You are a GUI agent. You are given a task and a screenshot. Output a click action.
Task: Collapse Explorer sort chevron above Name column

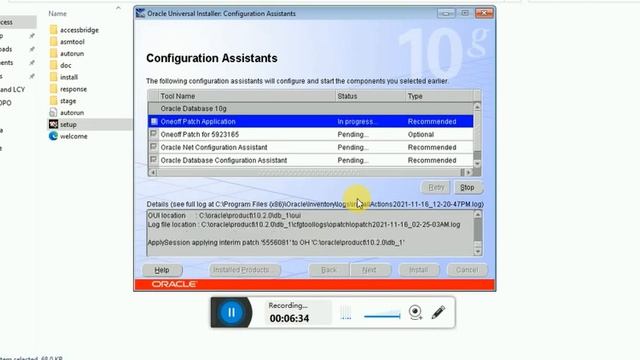(x=118, y=8)
